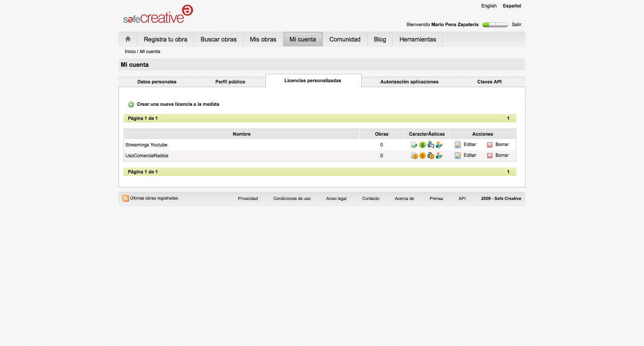Select the Perfil público tab
The width and height of the screenshot is (644, 346).
tap(230, 82)
